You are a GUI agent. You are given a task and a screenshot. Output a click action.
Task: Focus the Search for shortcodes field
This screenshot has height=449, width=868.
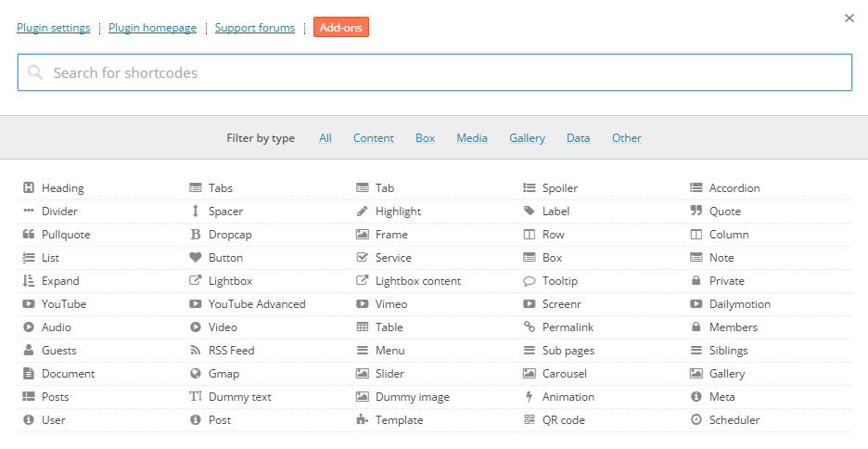(x=435, y=72)
